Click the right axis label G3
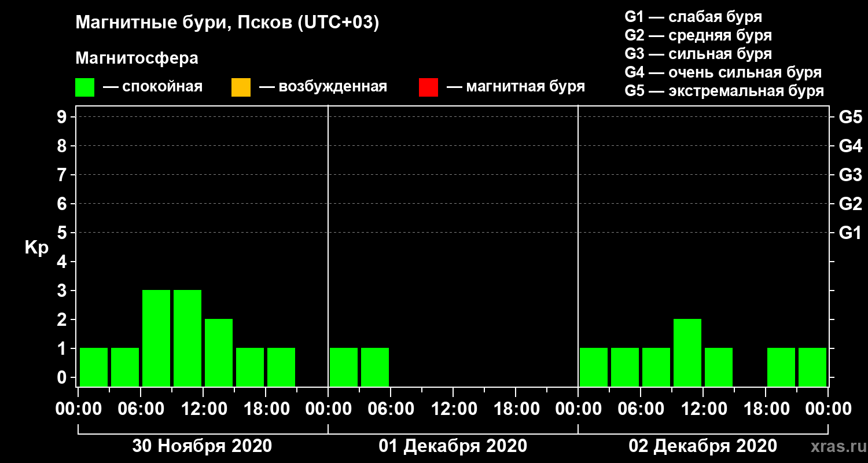Screen dimensions: 868x463 tap(850, 175)
